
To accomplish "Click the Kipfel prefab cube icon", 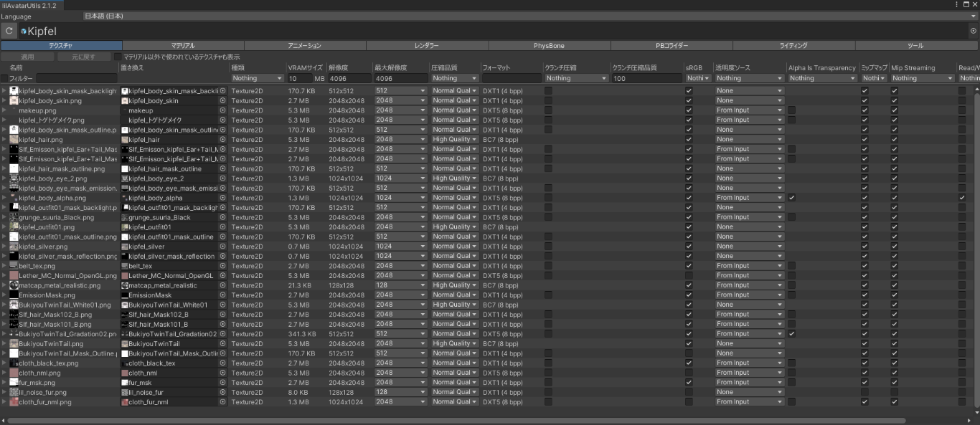I will click(x=24, y=31).
